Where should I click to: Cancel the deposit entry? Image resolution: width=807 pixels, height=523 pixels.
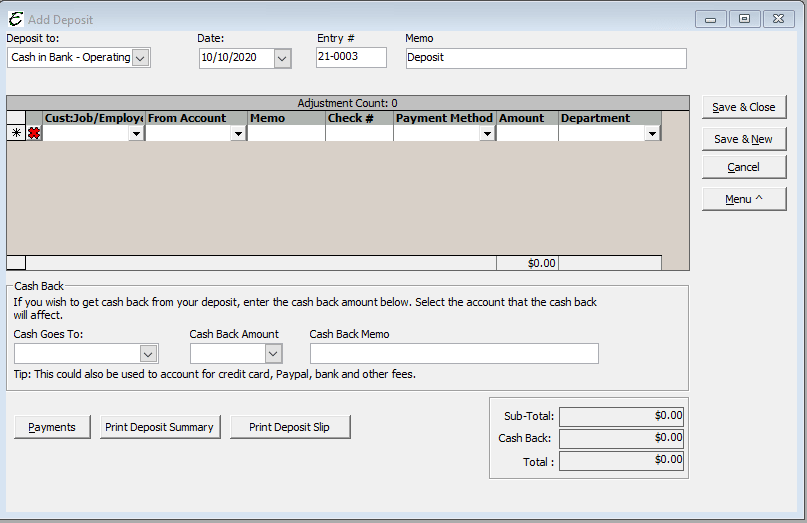744,167
